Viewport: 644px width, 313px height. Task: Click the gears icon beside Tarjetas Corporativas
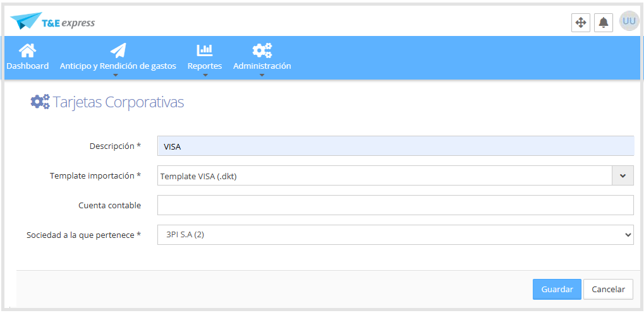tap(40, 102)
